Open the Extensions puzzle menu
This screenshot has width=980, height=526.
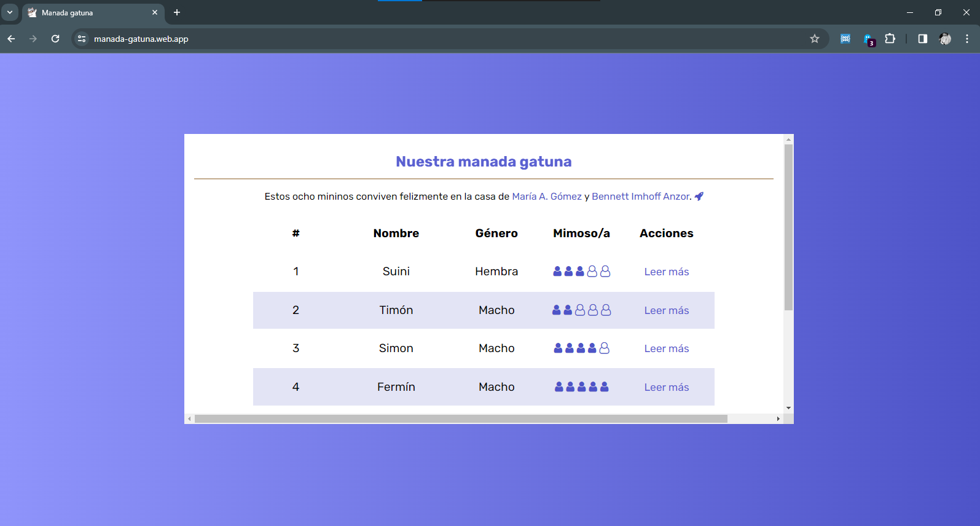click(x=890, y=39)
